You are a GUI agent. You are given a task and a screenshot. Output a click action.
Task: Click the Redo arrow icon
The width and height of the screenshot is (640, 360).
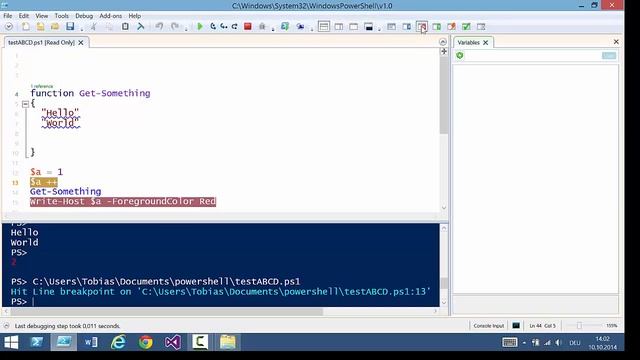(x=175, y=27)
